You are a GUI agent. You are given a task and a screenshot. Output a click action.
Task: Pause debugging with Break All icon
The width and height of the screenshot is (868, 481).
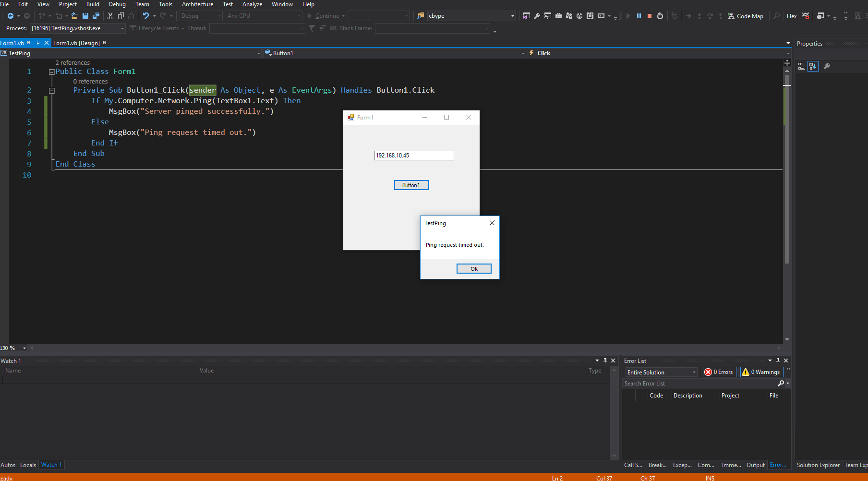(639, 16)
